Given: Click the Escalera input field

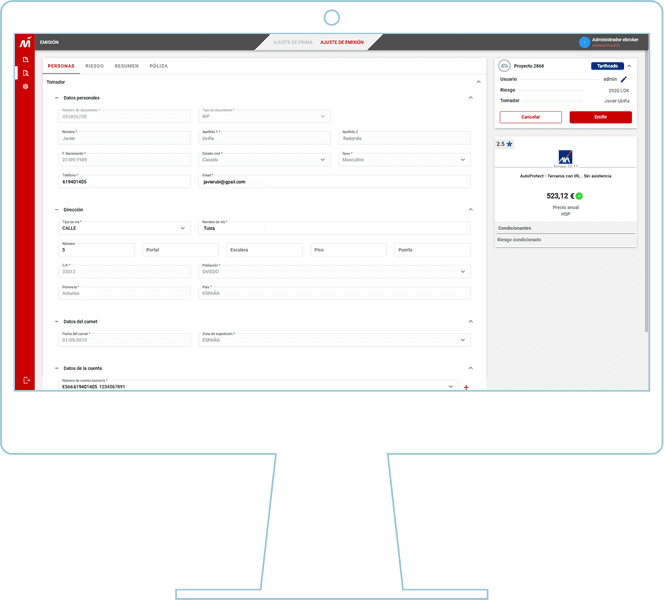Looking at the screenshot, I should coord(264,249).
